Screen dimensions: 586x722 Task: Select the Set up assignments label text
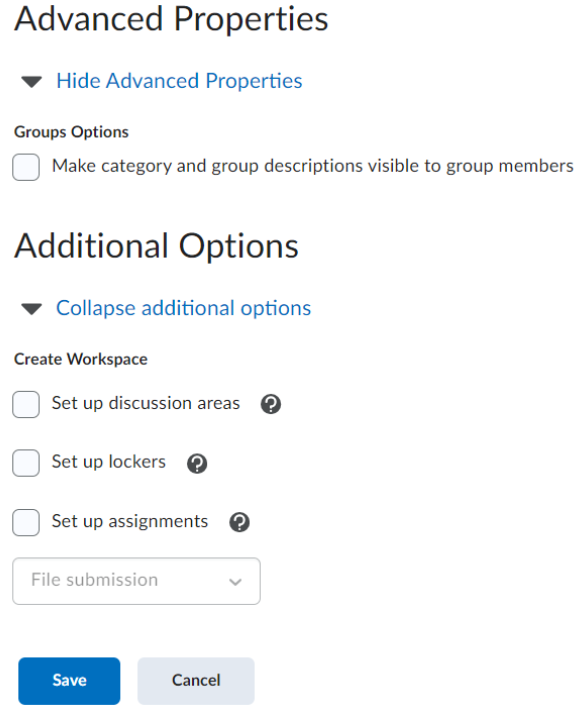coord(130,522)
